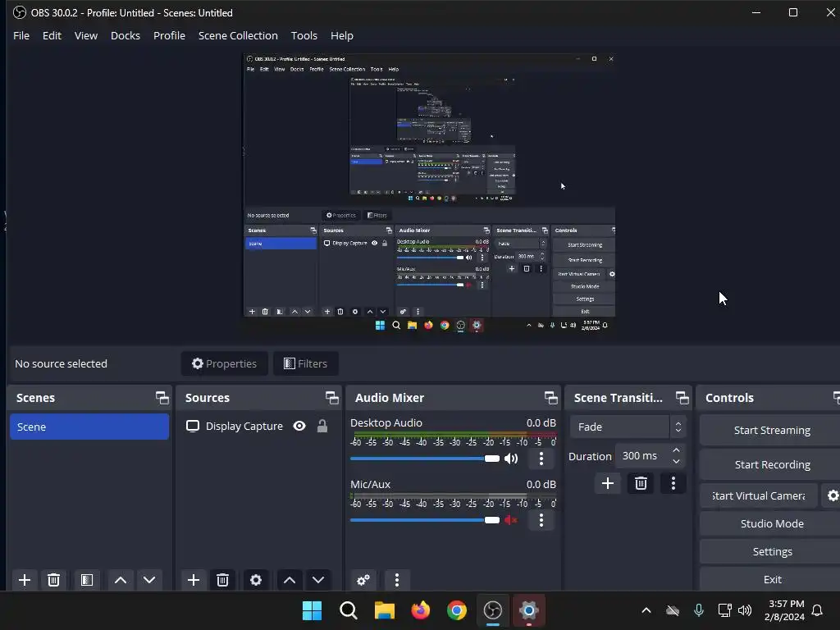Open Edit menu
This screenshot has width=840, height=630.
(x=52, y=35)
